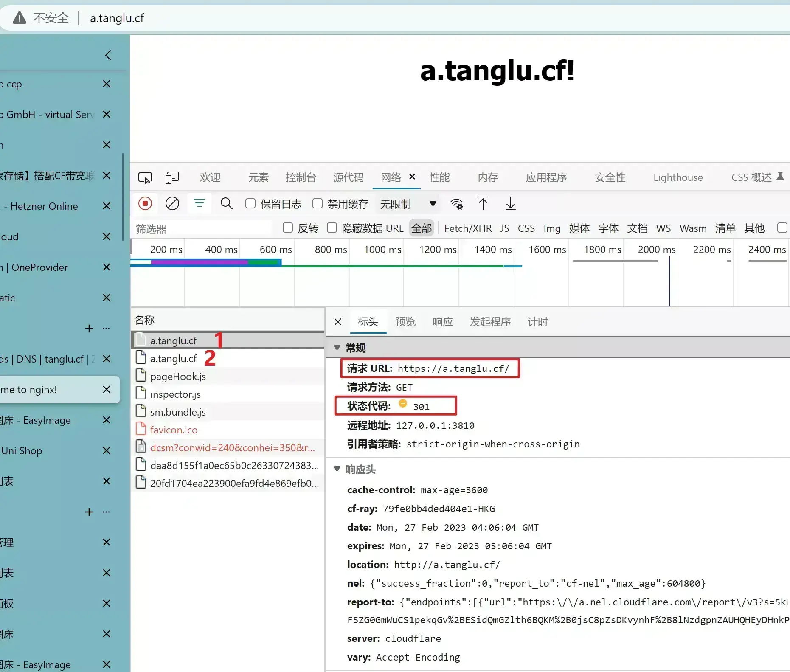Activate the inspect element picker tool
This screenshot has width=790, height=672.
point(145,178)
